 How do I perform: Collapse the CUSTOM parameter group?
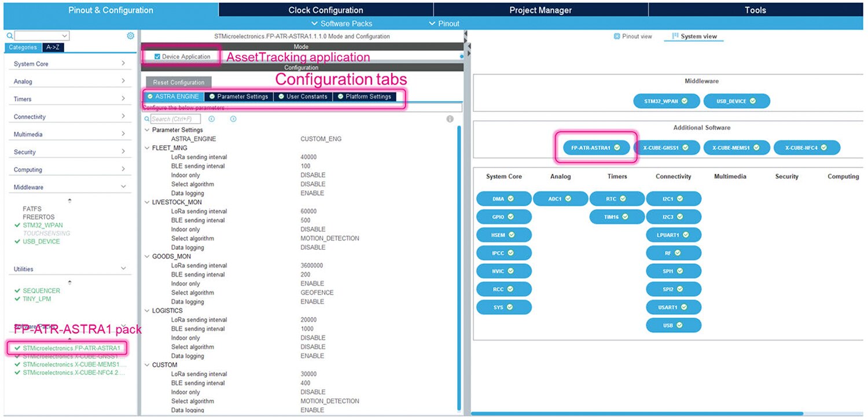[147, 365]
